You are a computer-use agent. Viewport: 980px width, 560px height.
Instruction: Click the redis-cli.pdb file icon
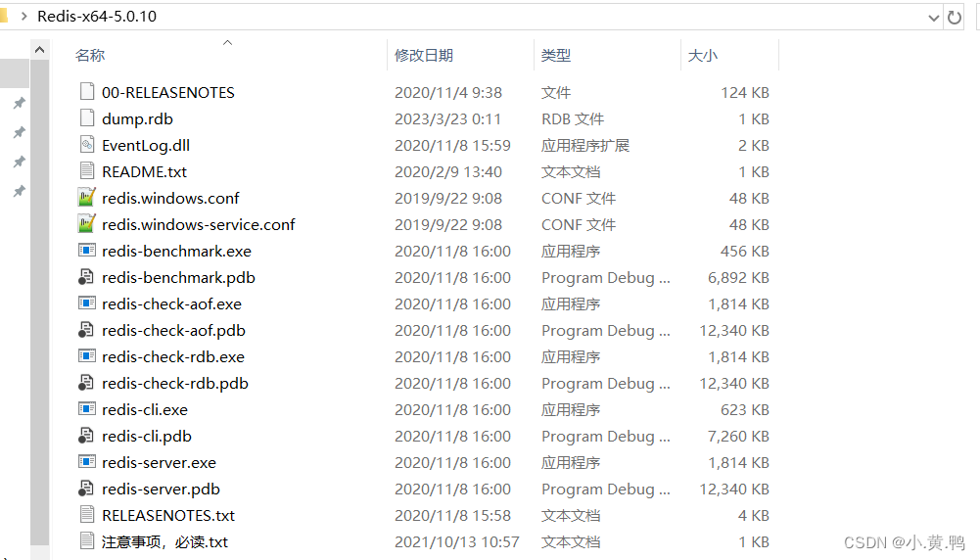[x=86, y=436]
